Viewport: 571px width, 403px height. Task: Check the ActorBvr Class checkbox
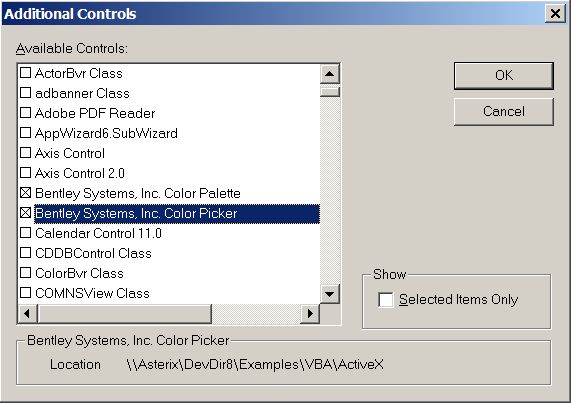point(25,73)
